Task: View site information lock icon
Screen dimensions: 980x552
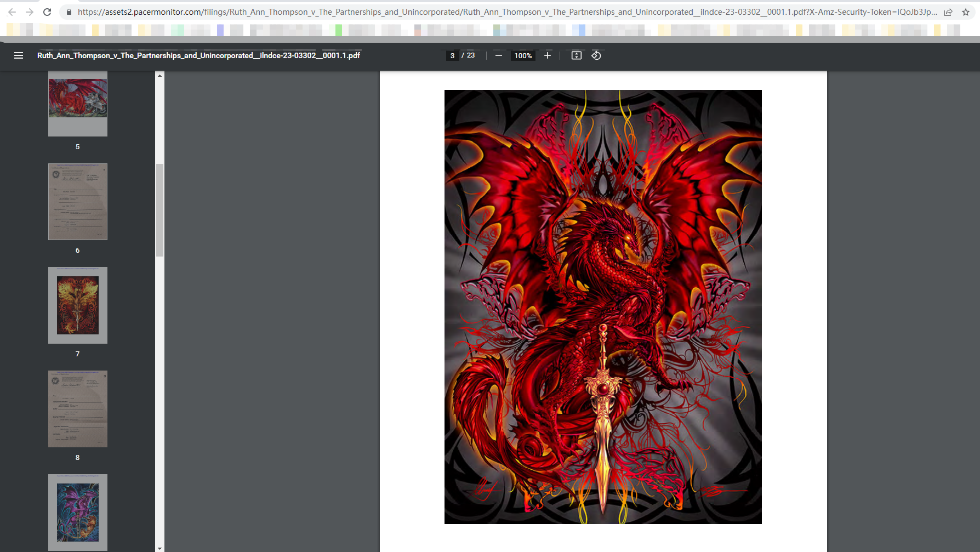Action: pos(69,12)
